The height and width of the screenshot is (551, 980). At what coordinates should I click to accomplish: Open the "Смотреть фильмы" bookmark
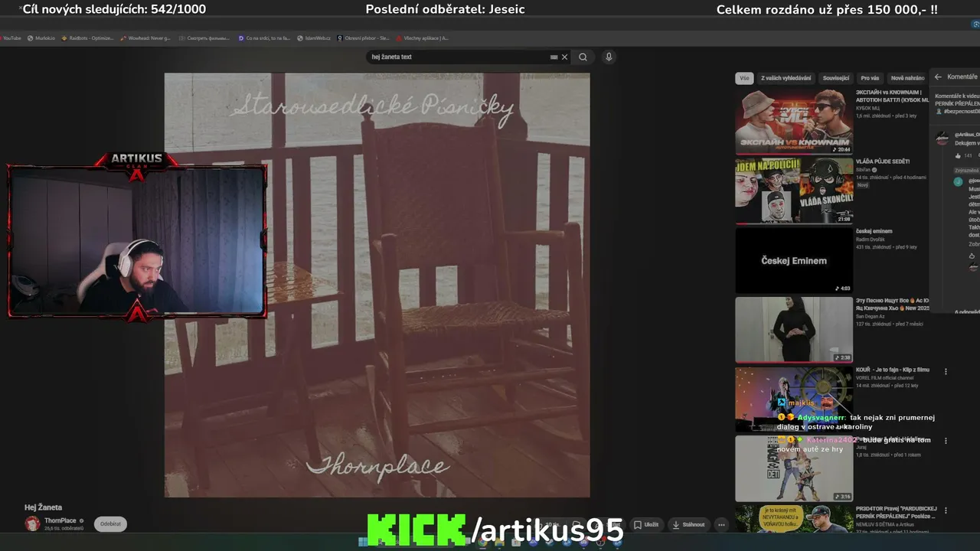(x=204, y=37)
